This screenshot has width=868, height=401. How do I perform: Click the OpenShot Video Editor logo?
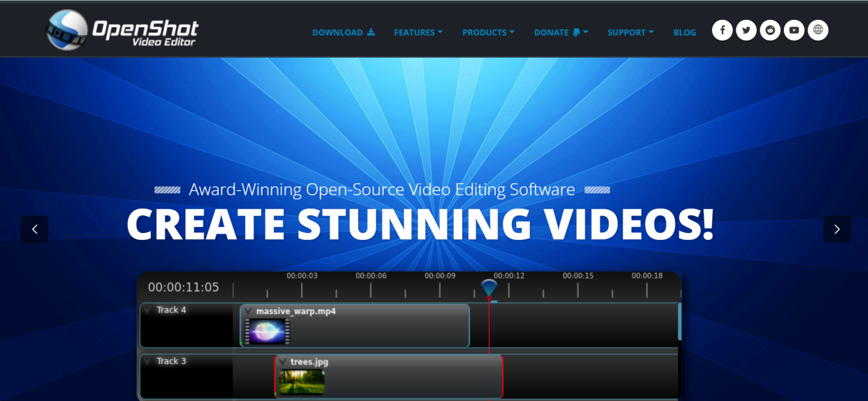pos(121,29)
